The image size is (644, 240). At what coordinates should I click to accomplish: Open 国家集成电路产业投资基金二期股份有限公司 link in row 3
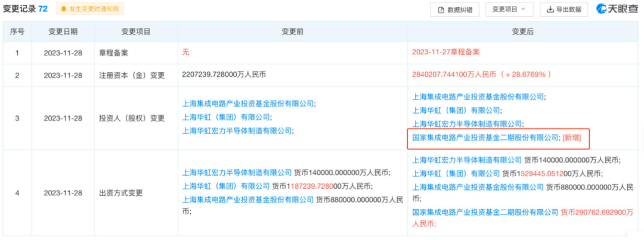coord(486,138)
